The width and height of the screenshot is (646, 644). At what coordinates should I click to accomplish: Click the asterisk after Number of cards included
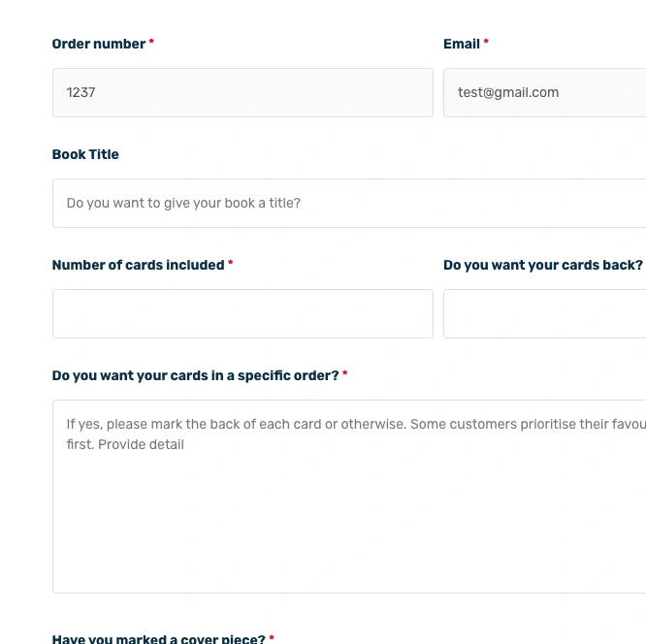click(x=230, y=263)
